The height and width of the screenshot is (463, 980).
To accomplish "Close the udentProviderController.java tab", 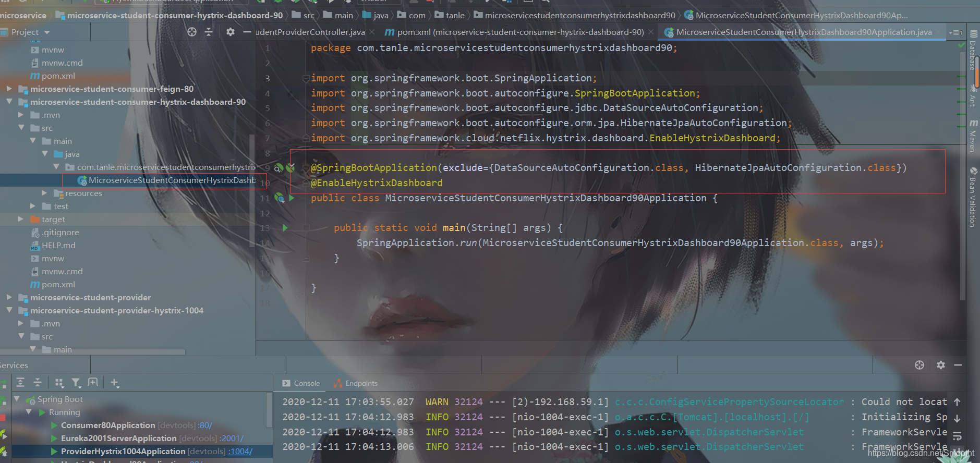I will click(371, 32).
